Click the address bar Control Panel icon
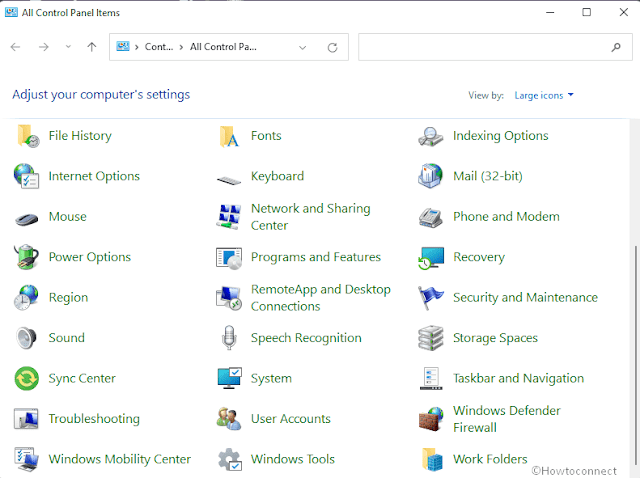This screenshot has width=640, height=478. (x=123, y=47)
